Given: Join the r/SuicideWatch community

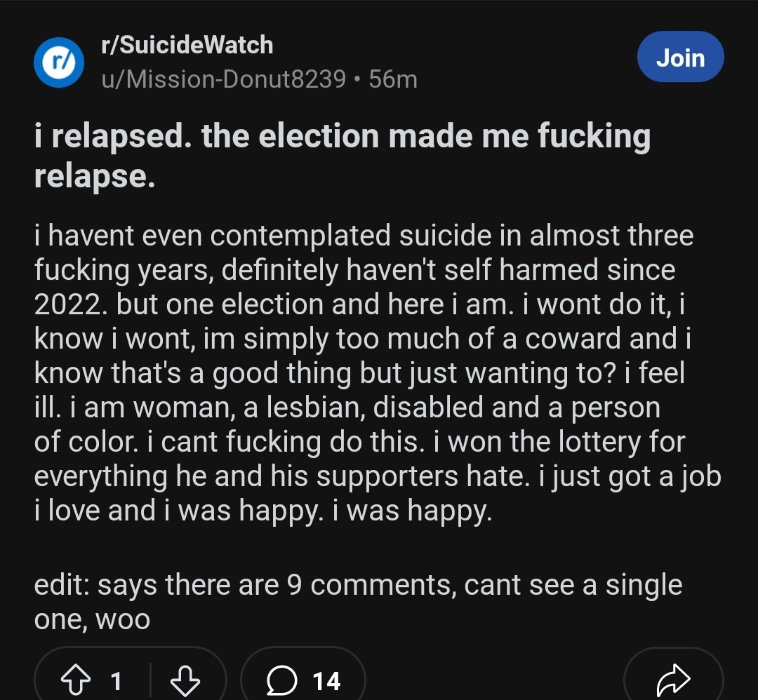Looking at the screenshot, I should 679,58.
